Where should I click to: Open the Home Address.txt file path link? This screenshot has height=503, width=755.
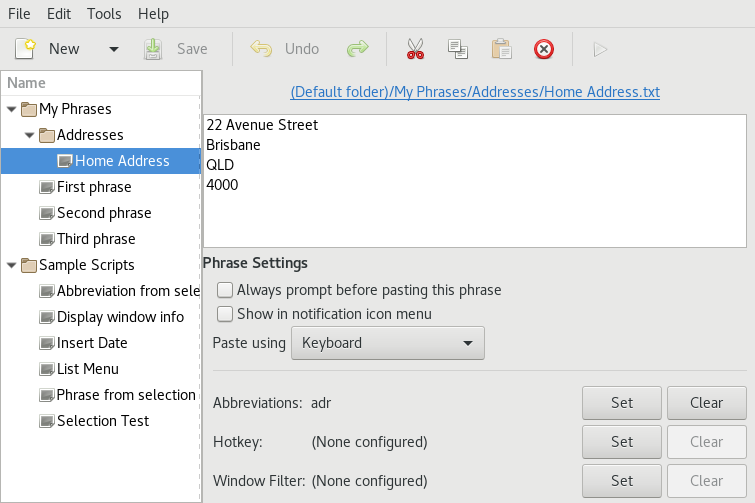coord(475,92)
